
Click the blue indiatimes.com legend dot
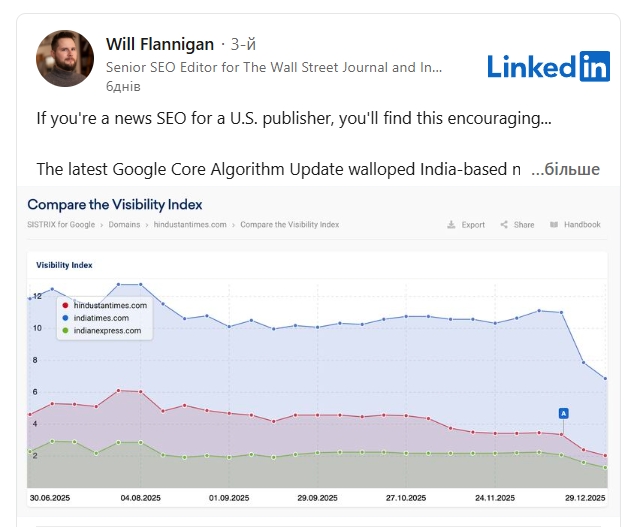(65, 318)
